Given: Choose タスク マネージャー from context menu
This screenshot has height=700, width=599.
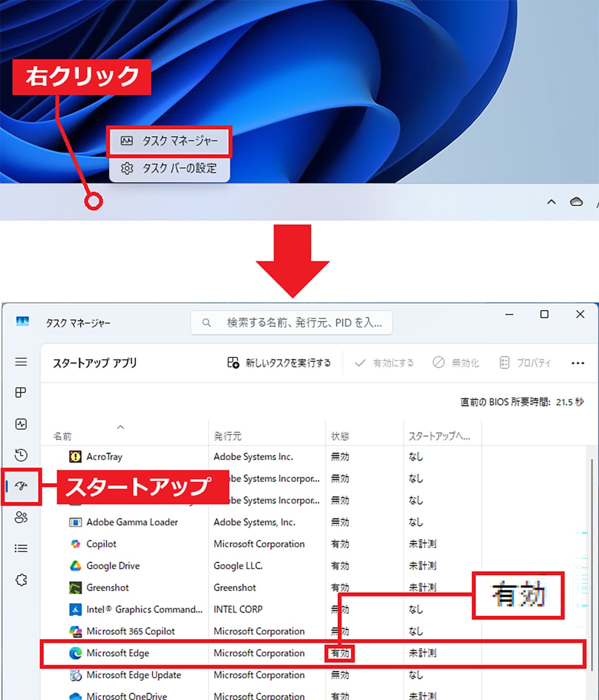Looking at the screenshot, I should coord(170,141).
